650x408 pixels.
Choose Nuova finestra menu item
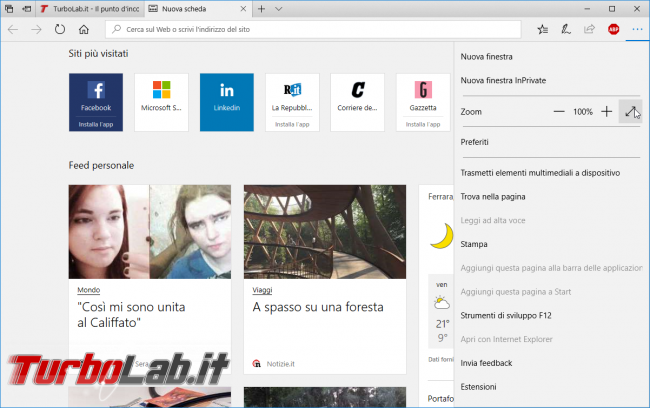click(x=486, y=57)
